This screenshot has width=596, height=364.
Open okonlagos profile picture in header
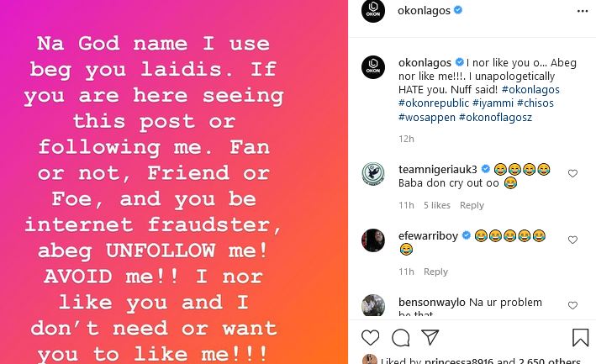pos(373,11)
